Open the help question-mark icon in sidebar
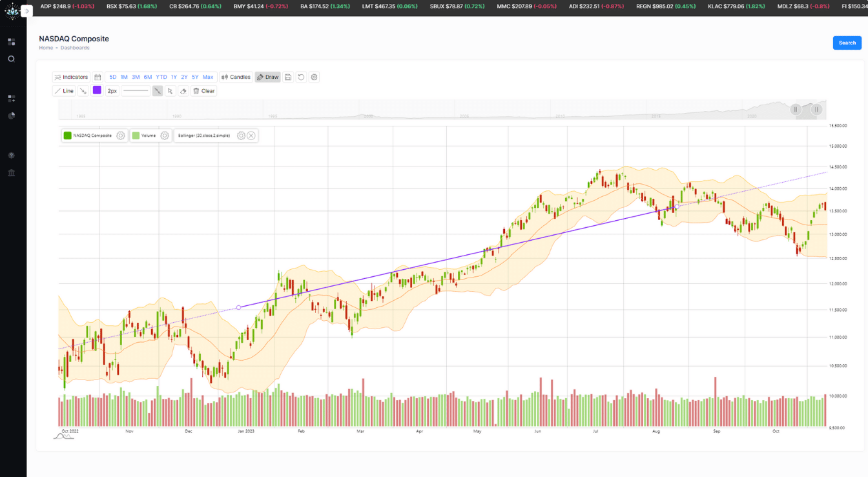The height and width of the screenshot is (477, 868). [11, 156]
